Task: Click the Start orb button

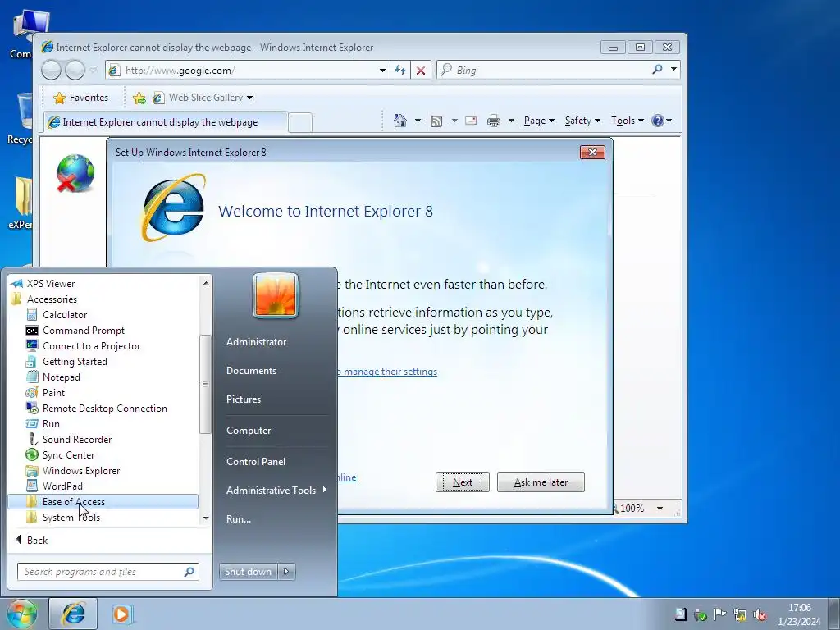Action: click(22, 614)
